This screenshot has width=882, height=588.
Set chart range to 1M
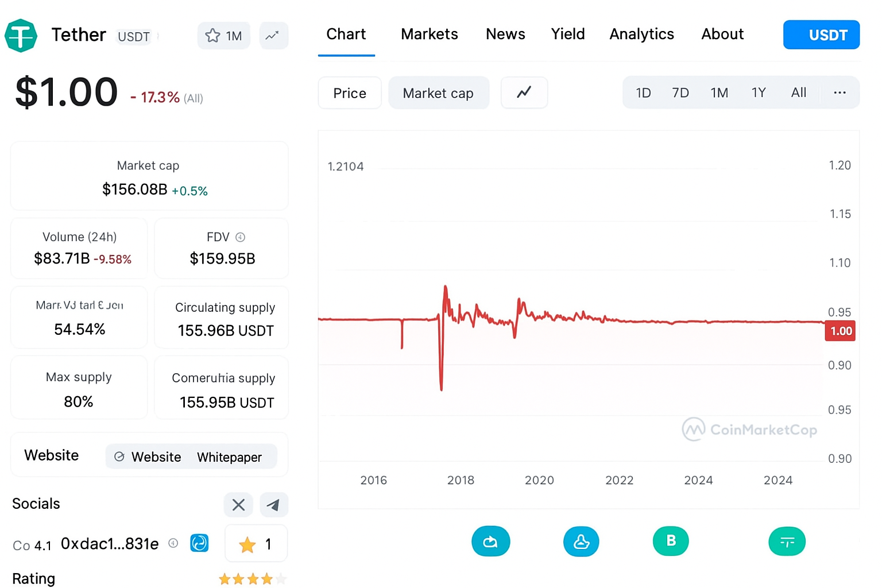coord(719,93)
